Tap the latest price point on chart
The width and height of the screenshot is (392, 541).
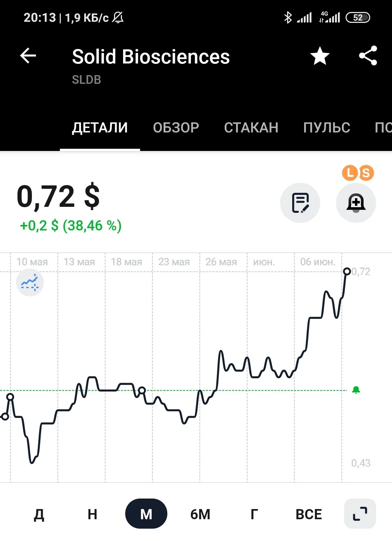click(347, 271)
